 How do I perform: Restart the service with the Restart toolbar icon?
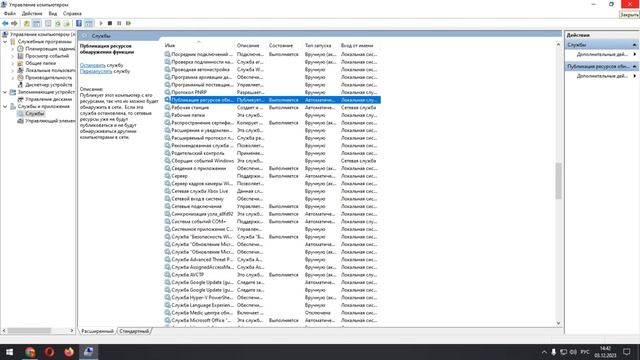[x=129, y=23]
